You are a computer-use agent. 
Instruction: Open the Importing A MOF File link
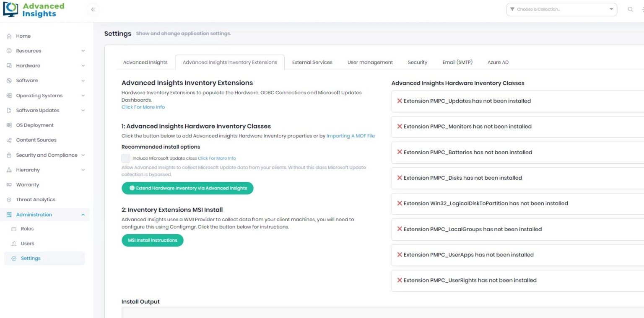coord(351,136)
